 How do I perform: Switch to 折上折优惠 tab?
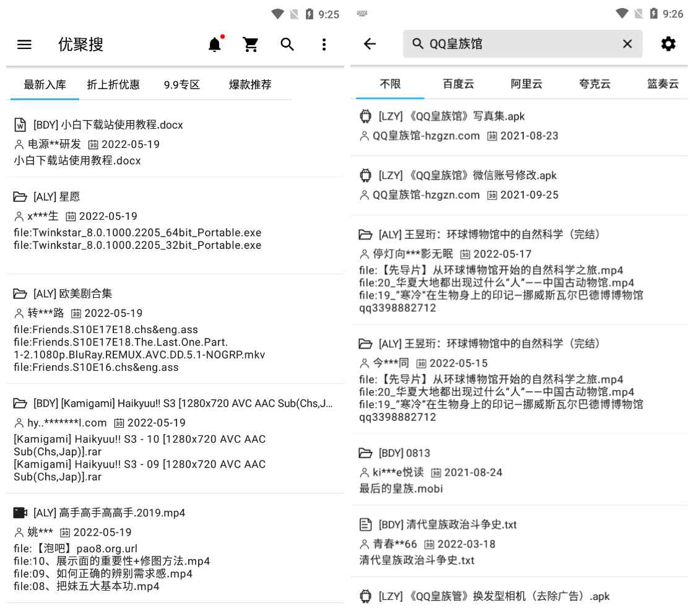pos(113,84)
